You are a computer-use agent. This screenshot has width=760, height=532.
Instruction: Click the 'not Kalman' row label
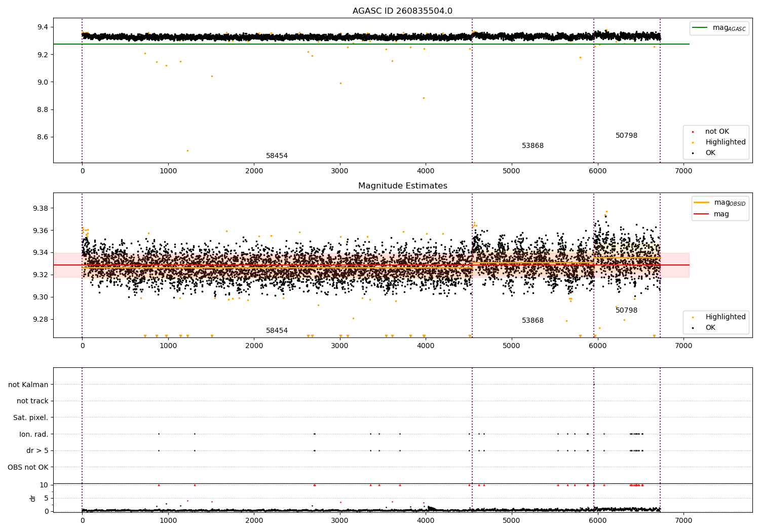(x=28, y=385)
